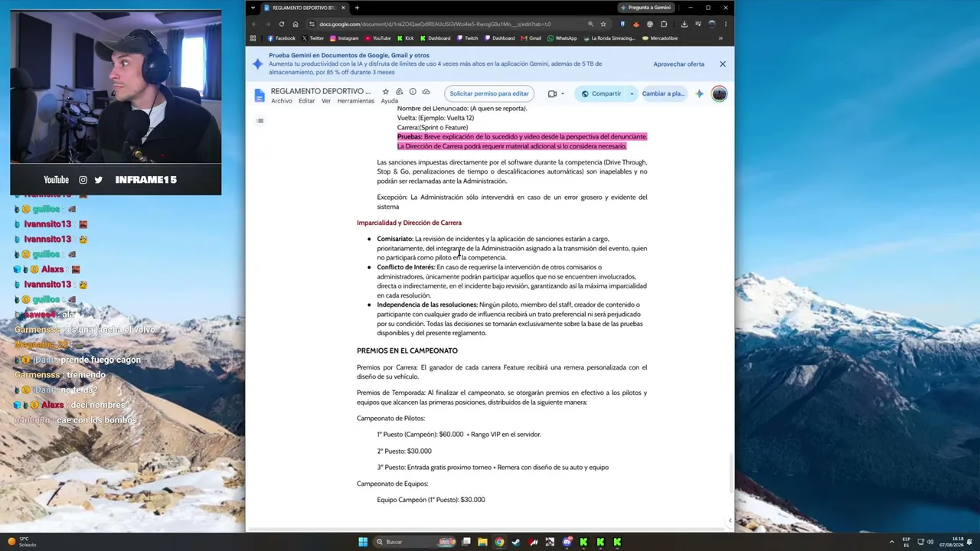Image resolution: width=980 pixels, height=551 pixels.
Task: Open the Instagram bookmark
Action: point(344,38)
